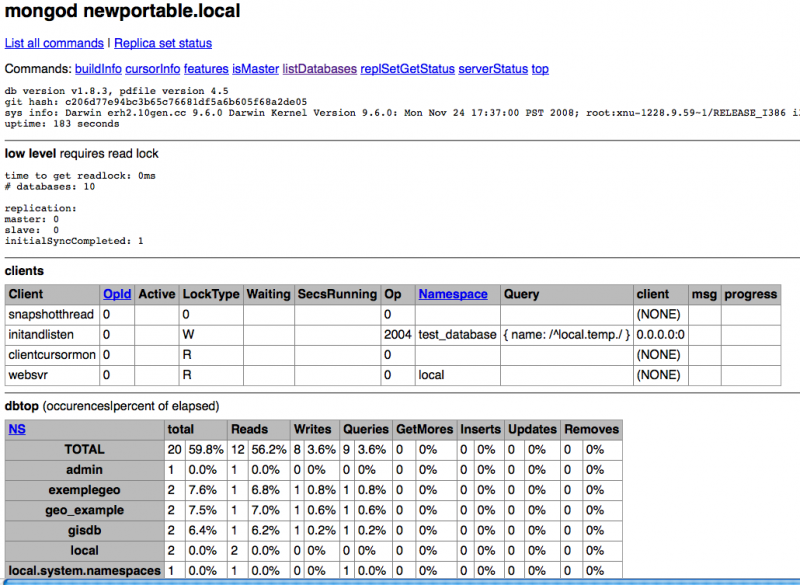View the serverStatus command link
The width and height of the screenshot is (800, 585).
(492, 69)
